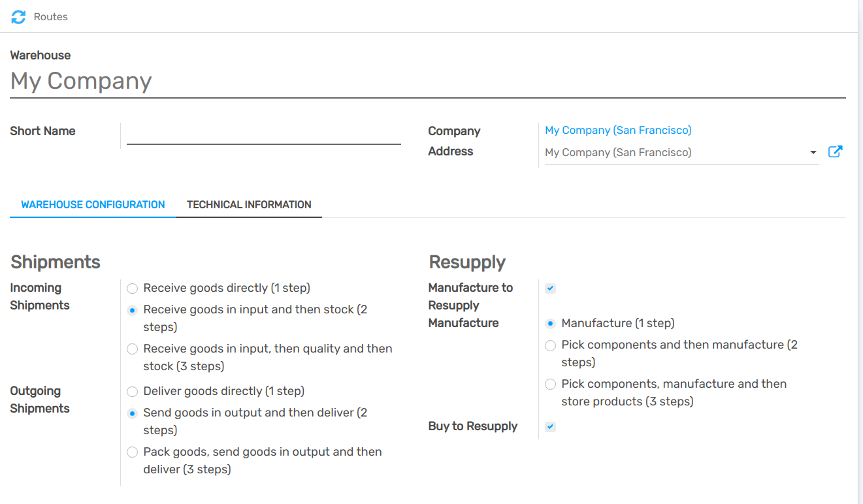
Task: Choose Pick components and then manufacture
Action: [x=551, y=345]
